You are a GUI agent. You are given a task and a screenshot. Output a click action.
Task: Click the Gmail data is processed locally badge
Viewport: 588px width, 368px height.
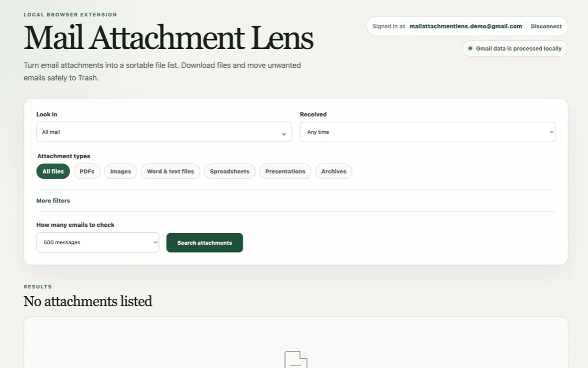click(x=515, y=48)
